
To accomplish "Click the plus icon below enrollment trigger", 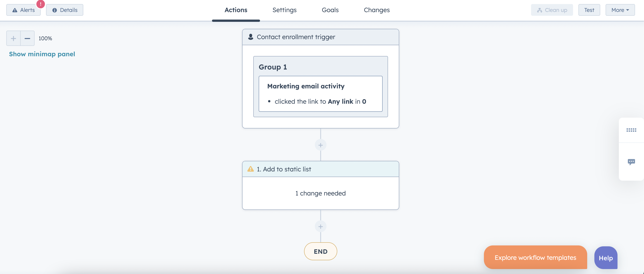I will click(x=321, y=145).
